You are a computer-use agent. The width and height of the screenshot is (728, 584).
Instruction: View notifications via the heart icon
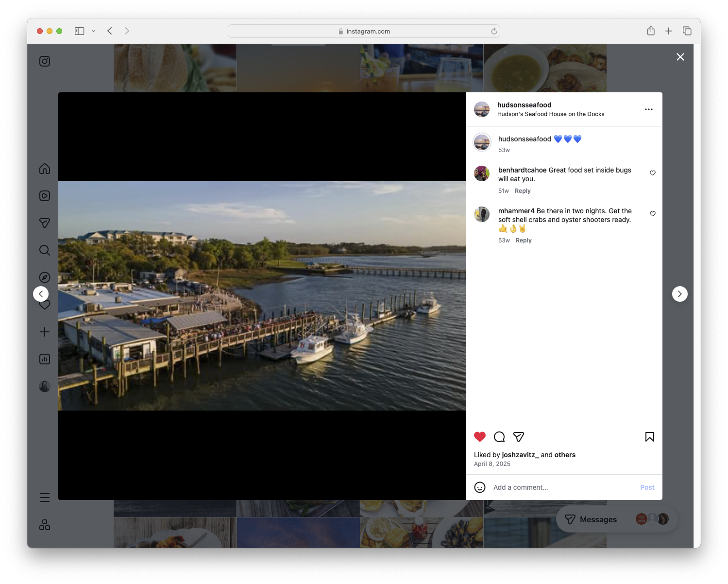44,305
